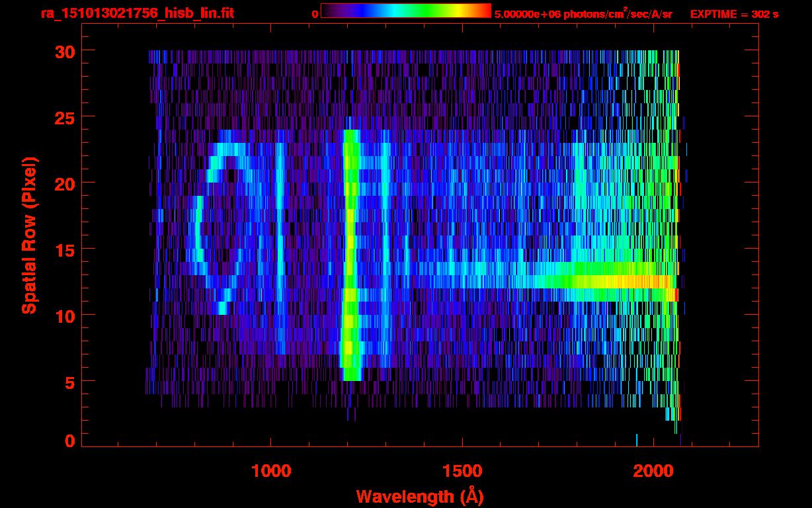Click the 5.00000e+06 photons colorbar maximum label
This screenshot has width=812, height=508.
pos(583,14)
